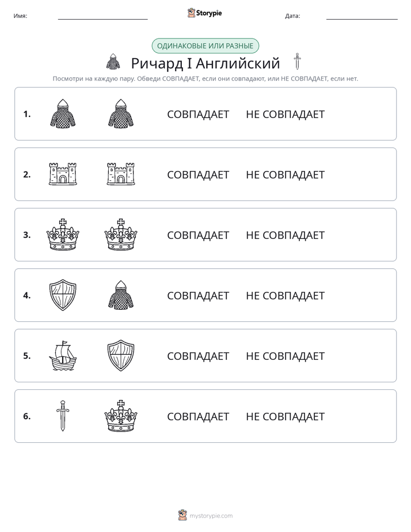Select СОВПАДАЕТ for row 2

(198, 174)
